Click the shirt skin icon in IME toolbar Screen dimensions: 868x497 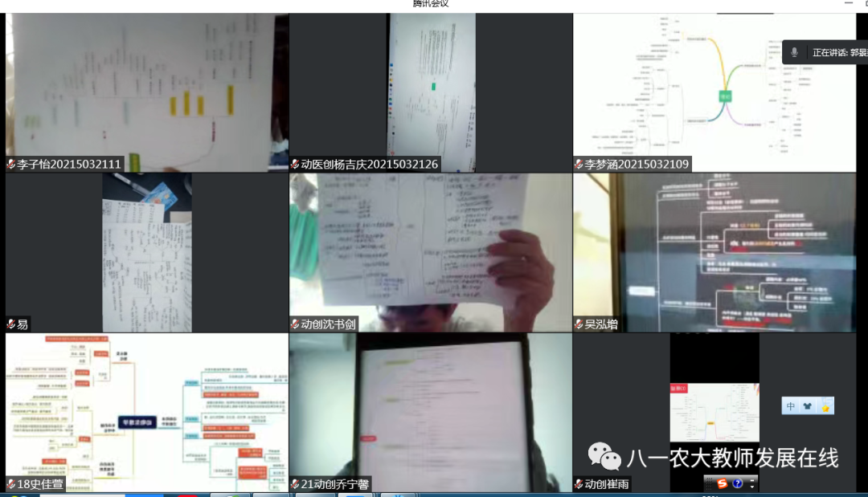[x=808, y=406]
